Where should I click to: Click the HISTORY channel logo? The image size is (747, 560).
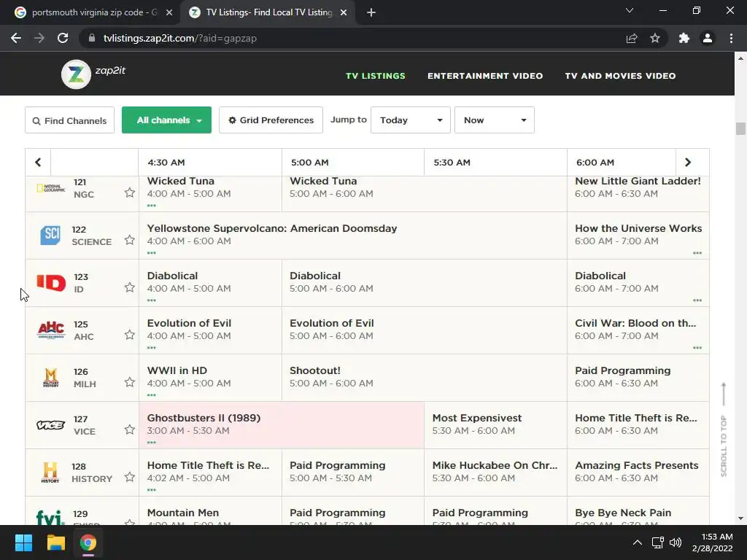(50, 472)
